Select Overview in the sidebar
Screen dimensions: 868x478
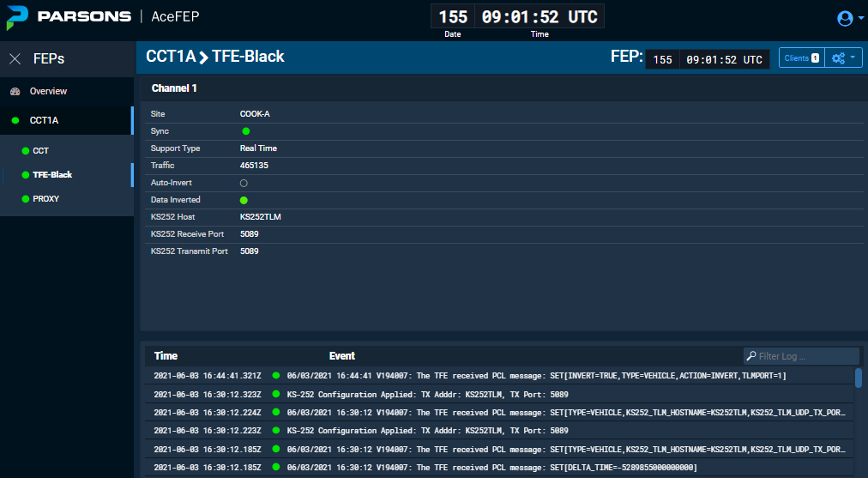48,91
